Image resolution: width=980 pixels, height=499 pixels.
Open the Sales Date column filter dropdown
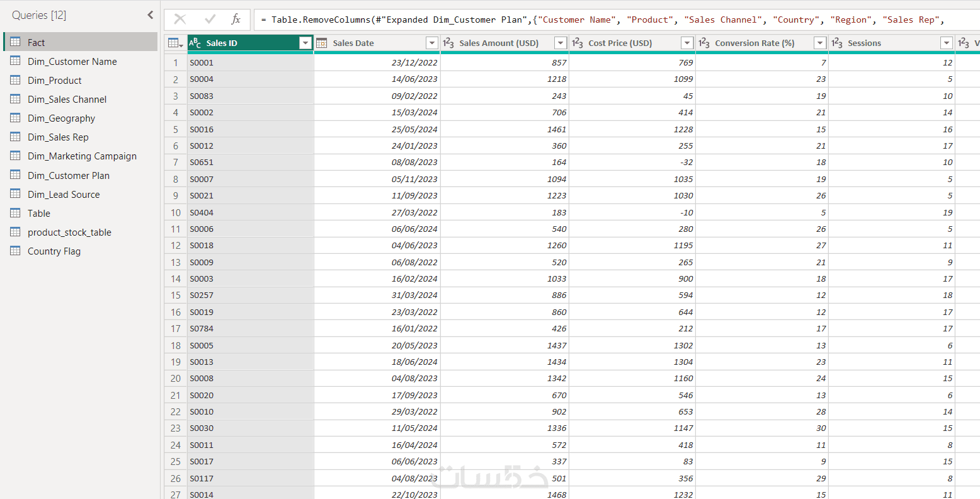432,43
